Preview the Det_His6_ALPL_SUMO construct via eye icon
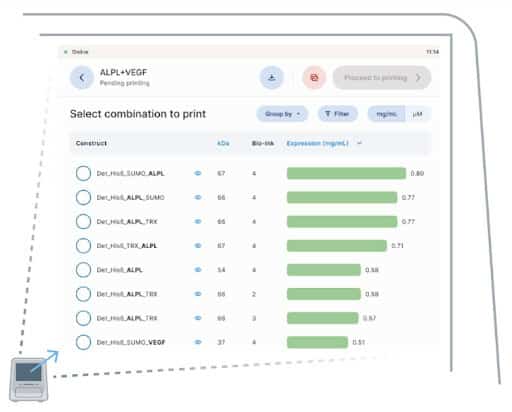Image resolution: width=512 pixels, height=412 pixels. (198, 197)
